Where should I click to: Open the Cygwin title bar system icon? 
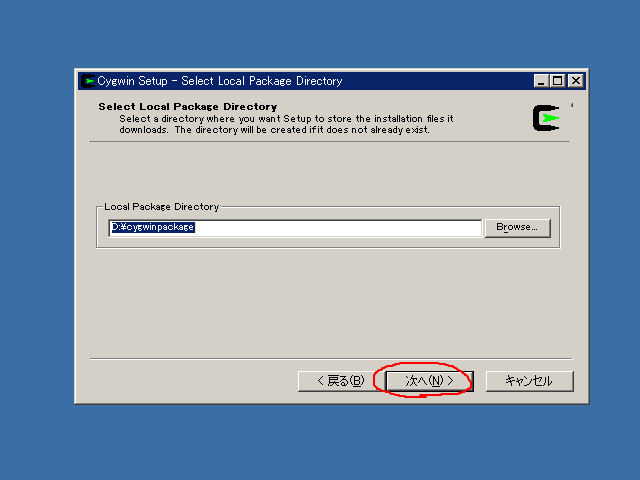point(88,81)
